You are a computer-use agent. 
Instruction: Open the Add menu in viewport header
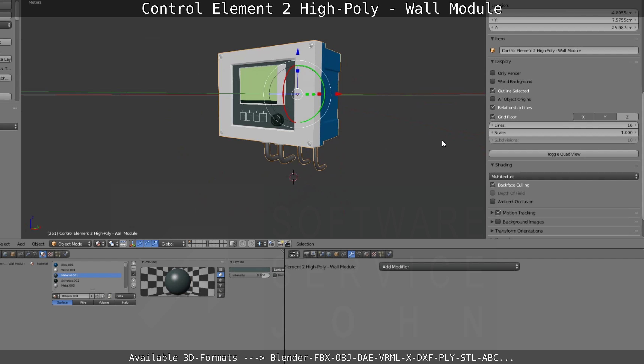21,244
